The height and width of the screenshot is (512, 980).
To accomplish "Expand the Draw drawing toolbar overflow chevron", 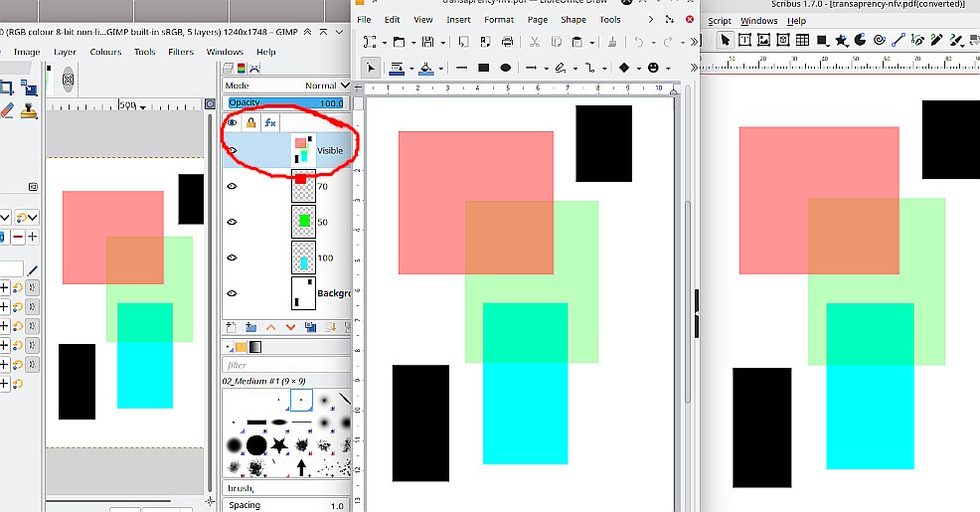I will [694, 68].
